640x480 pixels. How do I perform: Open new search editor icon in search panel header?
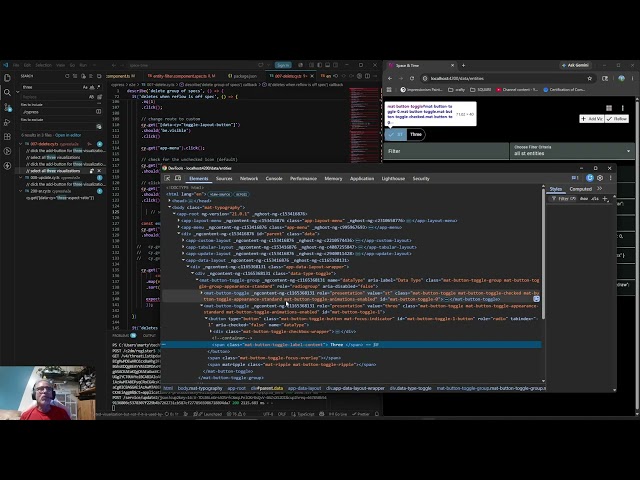tap(83, 76)
